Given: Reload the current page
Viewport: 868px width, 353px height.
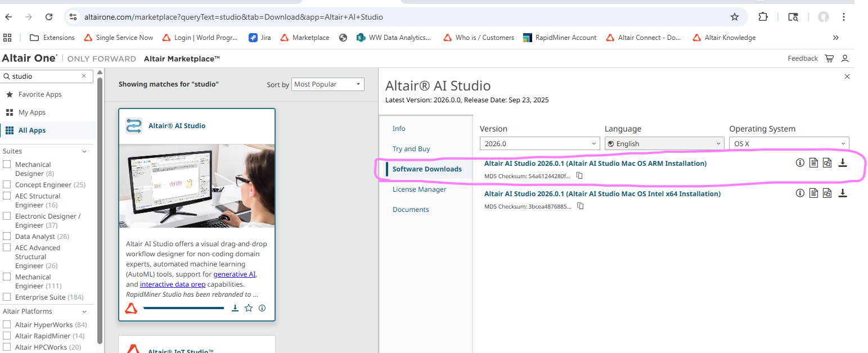Looking at the screenshot, I should pos(49,17).
